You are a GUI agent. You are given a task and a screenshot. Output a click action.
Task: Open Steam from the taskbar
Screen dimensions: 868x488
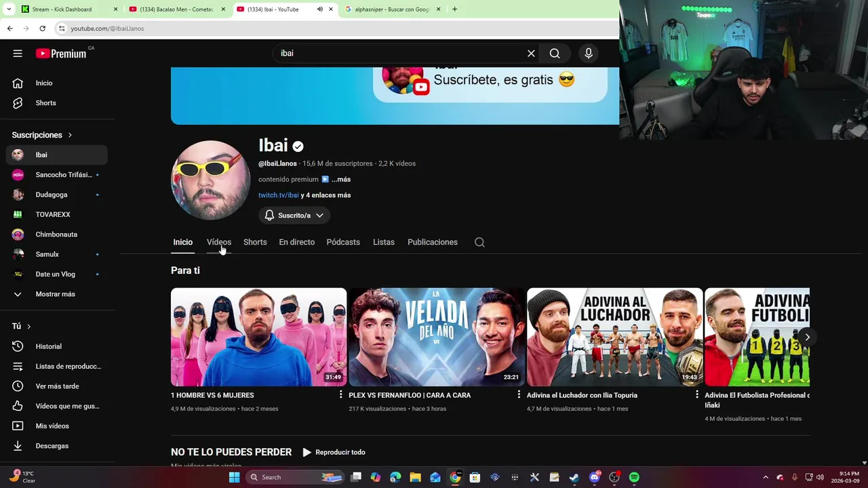(x=574, y=477)
